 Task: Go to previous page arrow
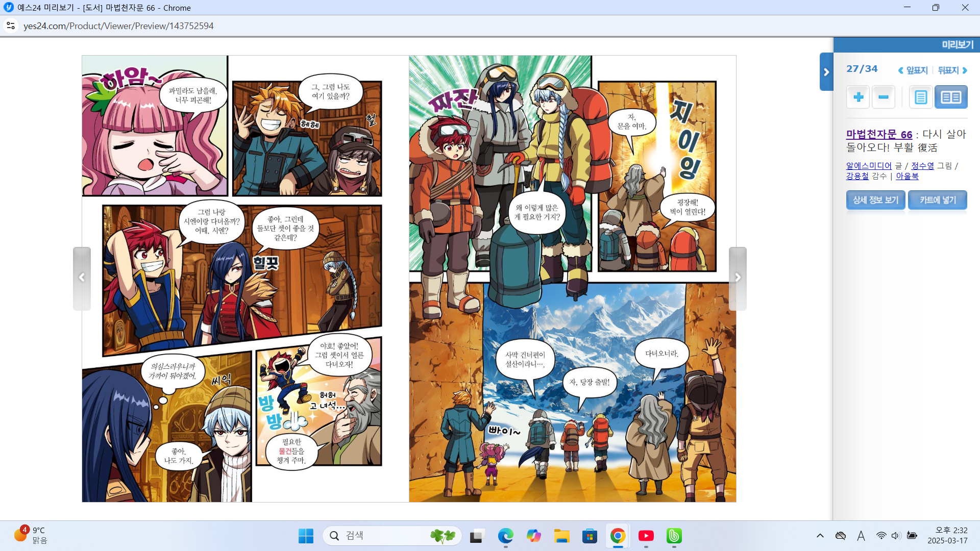82,278
